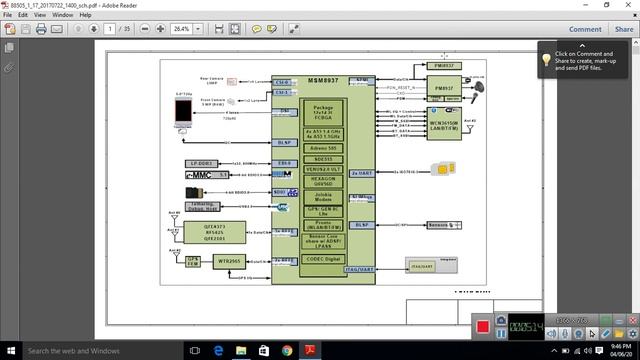Pause the screen recording

[x=501, y=333]
